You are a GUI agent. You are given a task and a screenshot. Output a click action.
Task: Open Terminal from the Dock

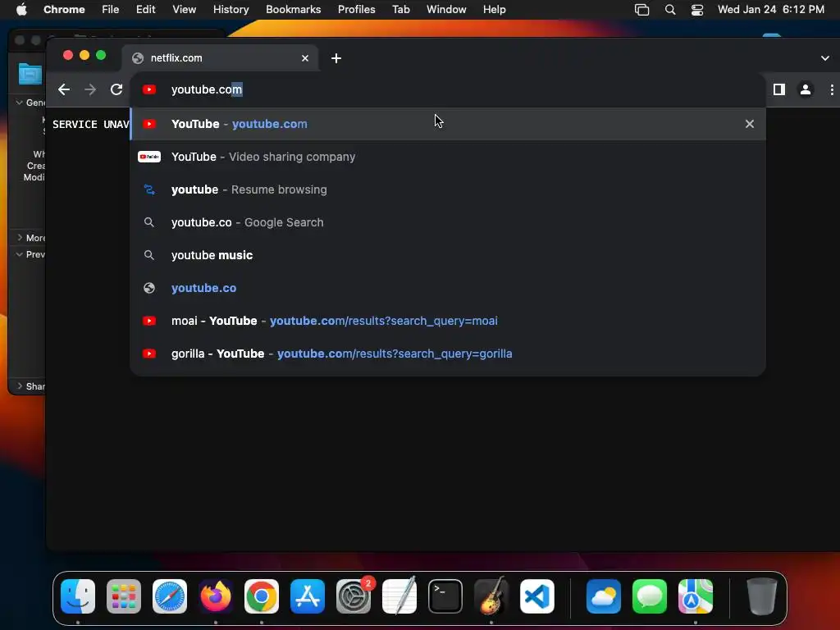coord(445,596)
